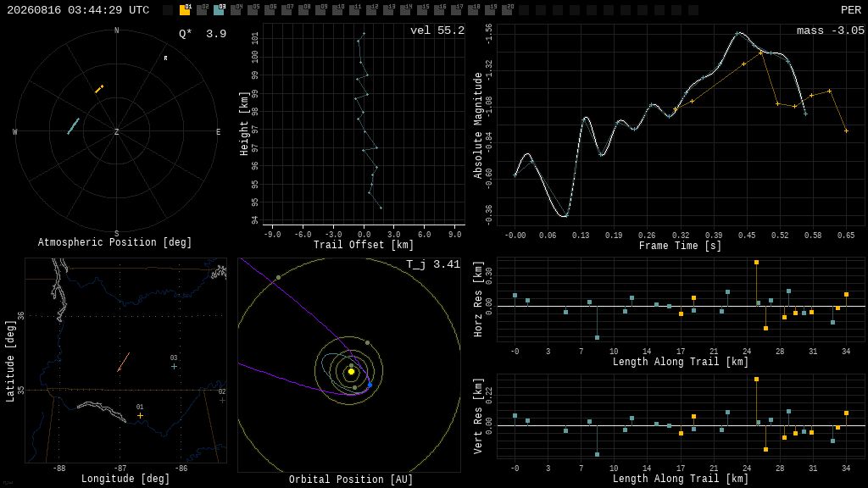Click the yellow Sun dot in orbital plot
The height and width of the screenshot is (488, 868).
click(x=351, y=371)
